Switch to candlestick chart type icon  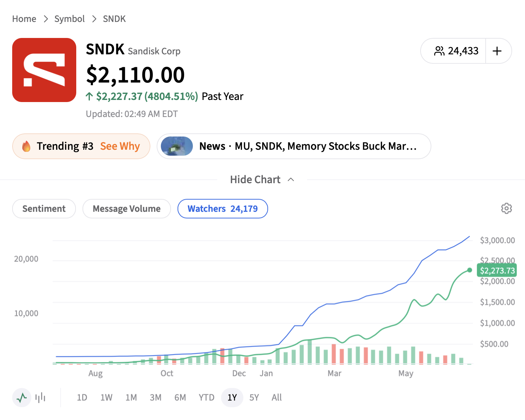point(40,397)
